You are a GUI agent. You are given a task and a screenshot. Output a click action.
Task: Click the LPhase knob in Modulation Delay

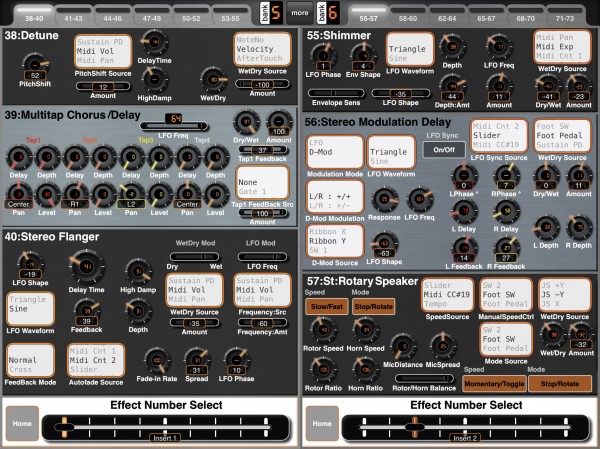464,176
